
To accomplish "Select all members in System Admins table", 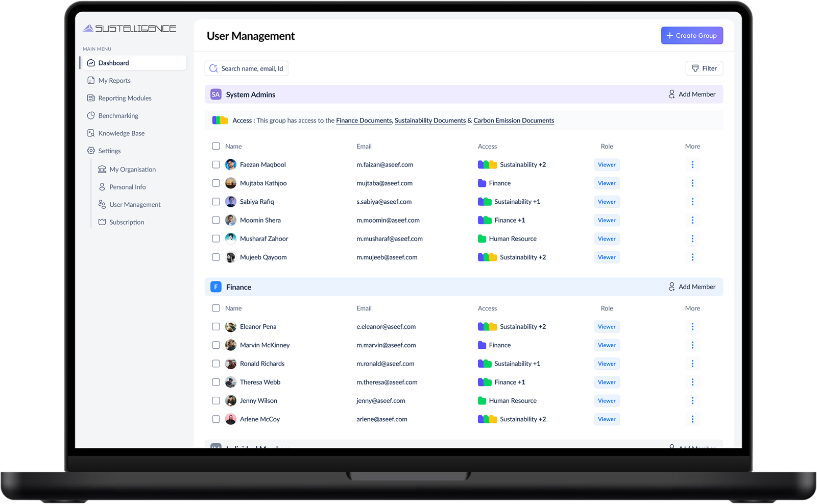I will (x=216, y=147).
